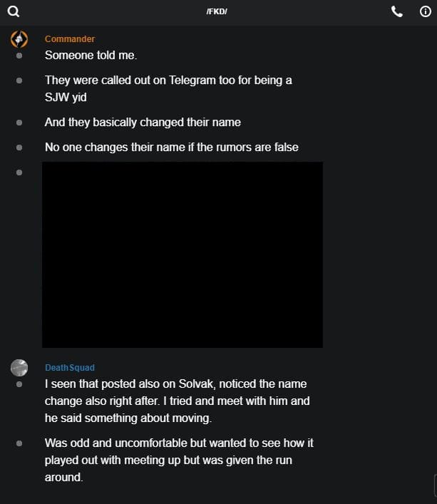Select the "Someone told me." message text
The width and height of the screenshot is (437, 504).
[x=91, y=55]
